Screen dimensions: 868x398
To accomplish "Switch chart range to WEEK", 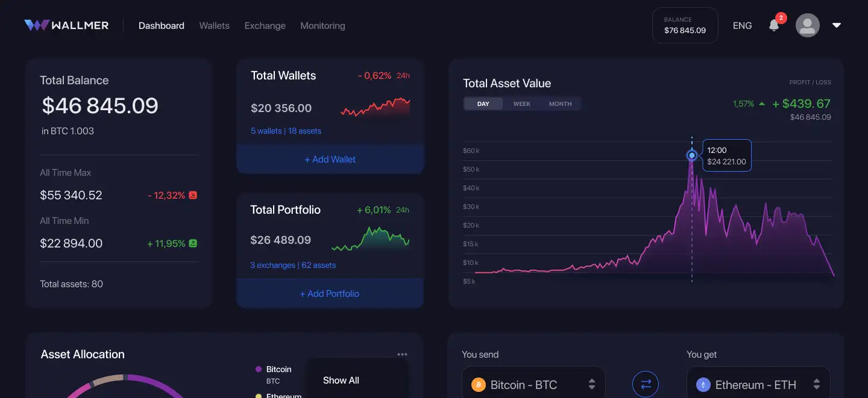I will coord(522,104).
